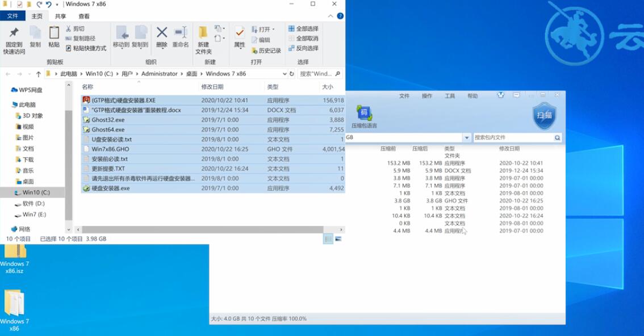The image size is (644, 336).
Task: Select the Windows 7 x86 desktop folder
Action: click(x=14, y=310)
